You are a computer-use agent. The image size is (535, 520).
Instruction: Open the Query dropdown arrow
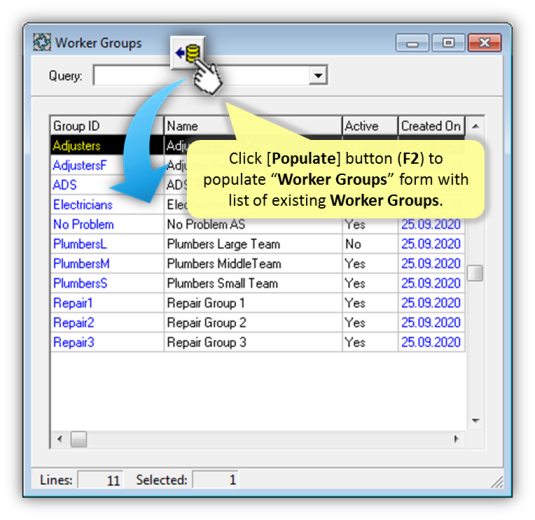318,75
